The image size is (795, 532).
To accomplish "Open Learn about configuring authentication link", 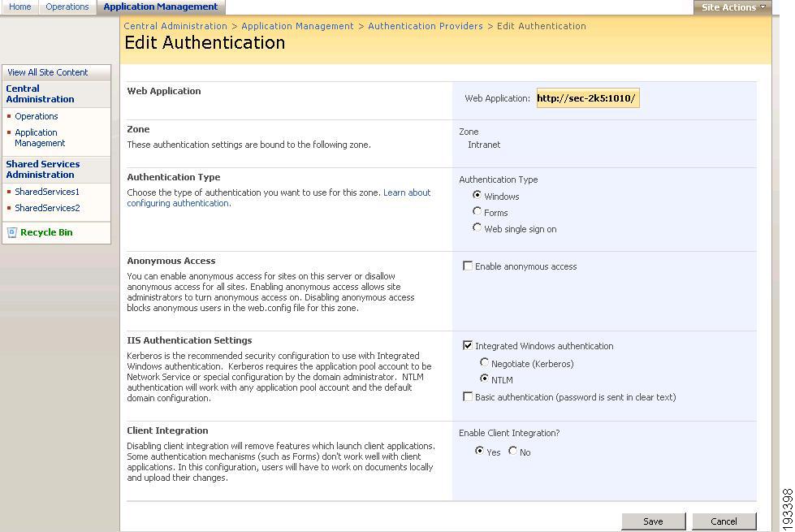I will pyautogui.click(x=279, y=198).
